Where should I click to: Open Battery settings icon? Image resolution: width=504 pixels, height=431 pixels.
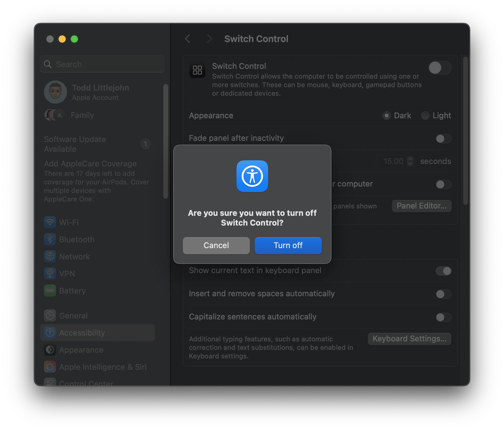[50, 290]
